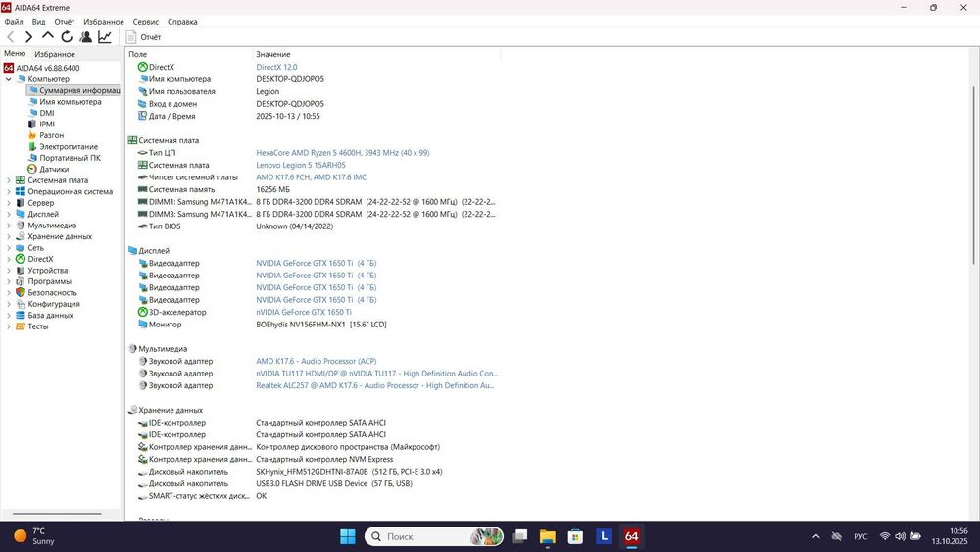Select the Разгон flame icon item
Image resolution: width=980 pixels, height=552 pixels.
point(32,135)
